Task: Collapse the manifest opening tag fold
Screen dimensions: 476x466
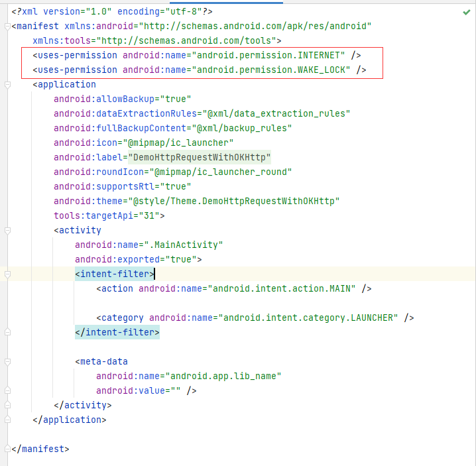Action: coord(8,27)
